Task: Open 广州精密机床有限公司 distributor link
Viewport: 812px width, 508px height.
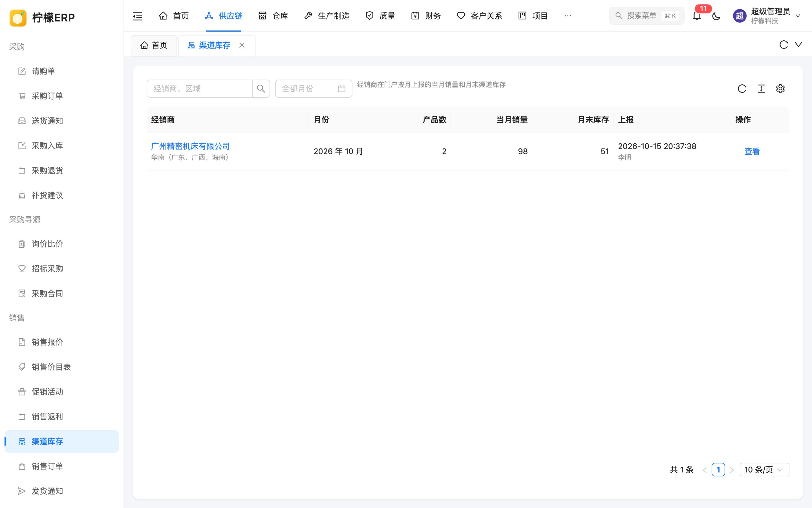Action: (x=190, y=146)
